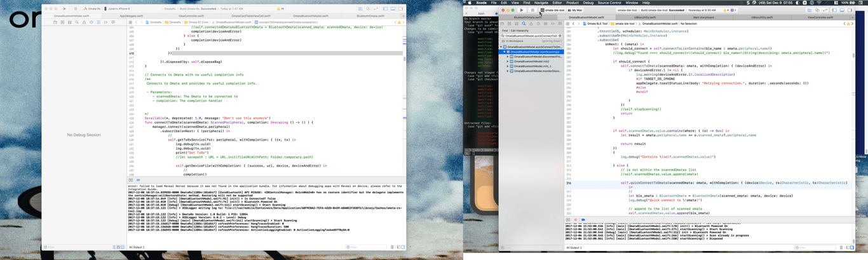Screen dimensions: 868x260
Task: Switch to Main.storyboard tab in right window
Action: pyautogui.click(x=703, y=17)
